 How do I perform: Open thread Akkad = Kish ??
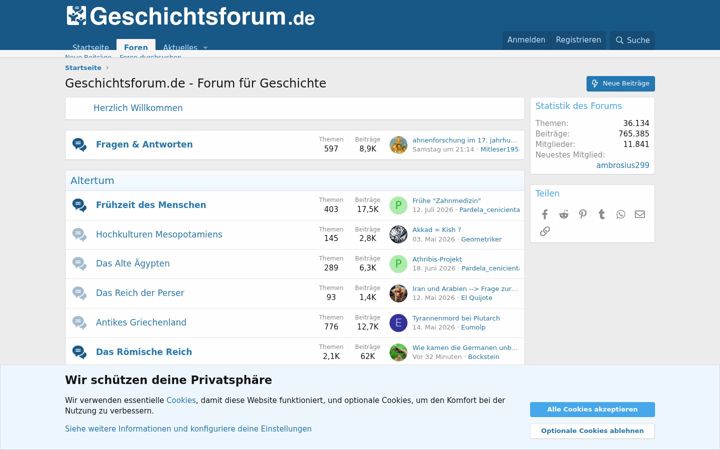436,230
